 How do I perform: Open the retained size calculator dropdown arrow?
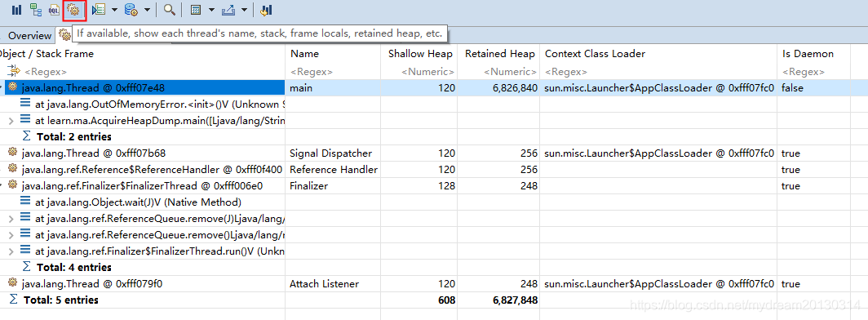click(x=211, y=10)
